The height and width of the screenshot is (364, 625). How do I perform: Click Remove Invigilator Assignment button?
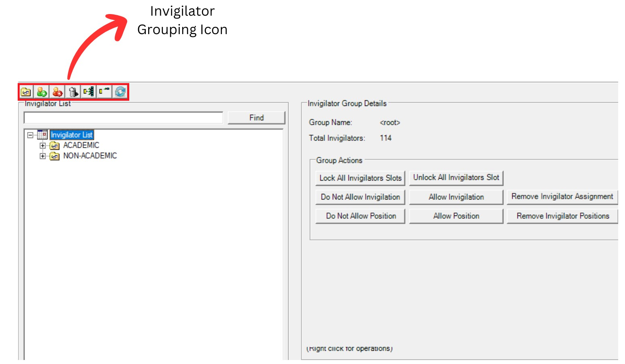pyautogui.click(x=562, y=197)
